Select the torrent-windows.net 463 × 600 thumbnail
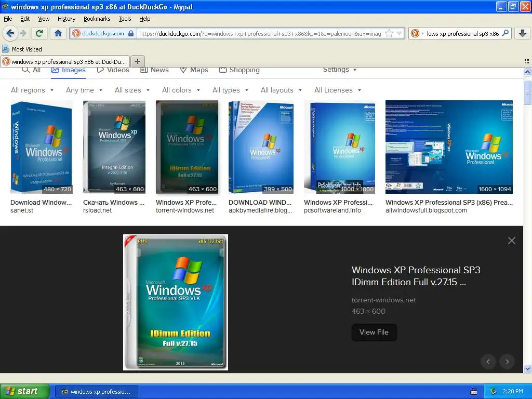The image size is (532, 399). (187, 147)
